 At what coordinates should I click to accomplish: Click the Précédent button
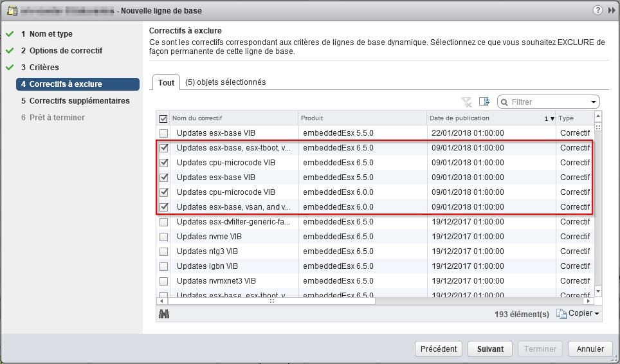click(x=439, y=349)
